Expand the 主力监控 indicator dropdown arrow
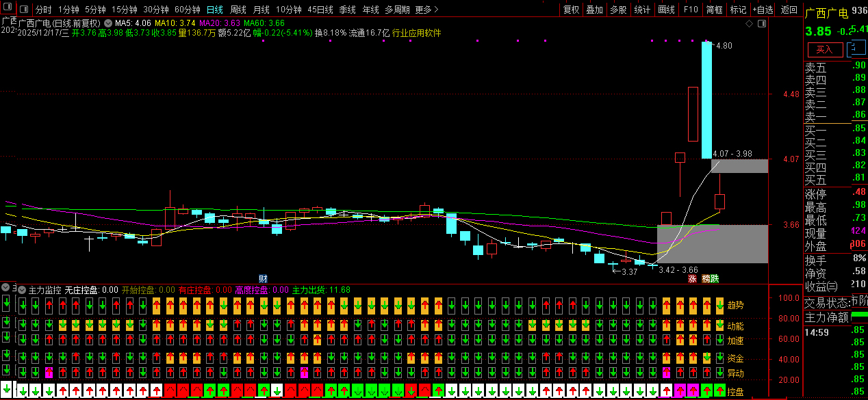This screenshot has height=400, width=868. pos(21,290)
